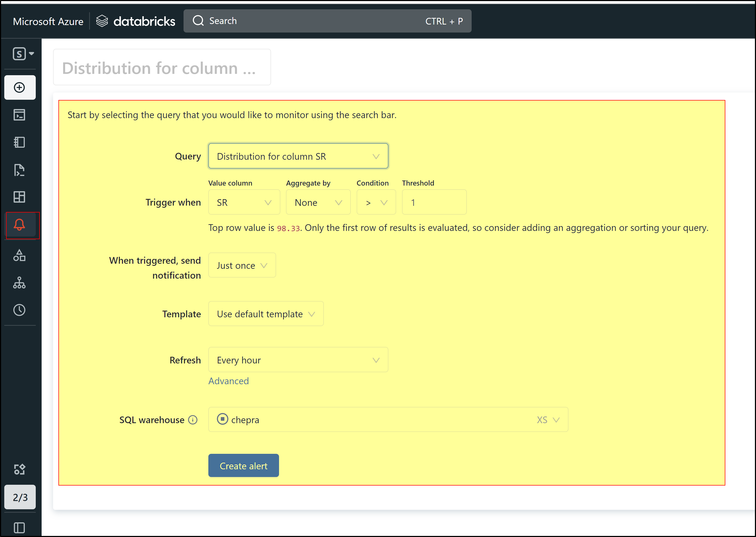Viewport: 756px width, 537px height.
Task: Click the New (plus) sidebar icon
Action: click(19, 88)
